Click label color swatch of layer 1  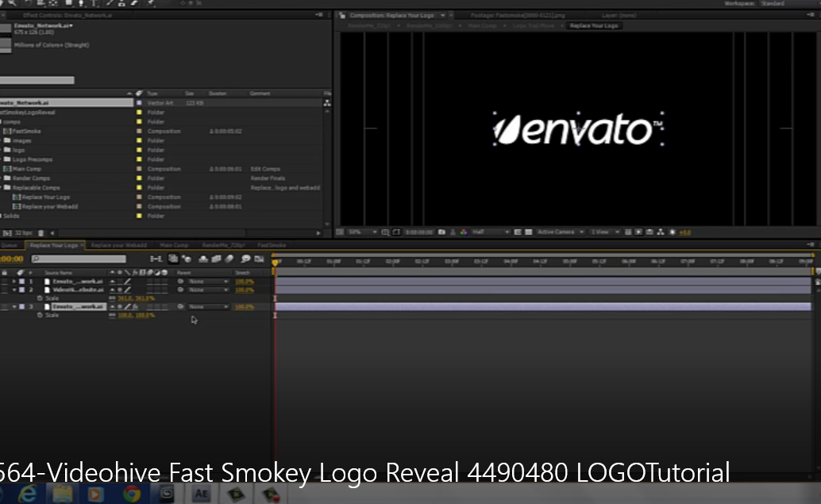tap(22, 282)
